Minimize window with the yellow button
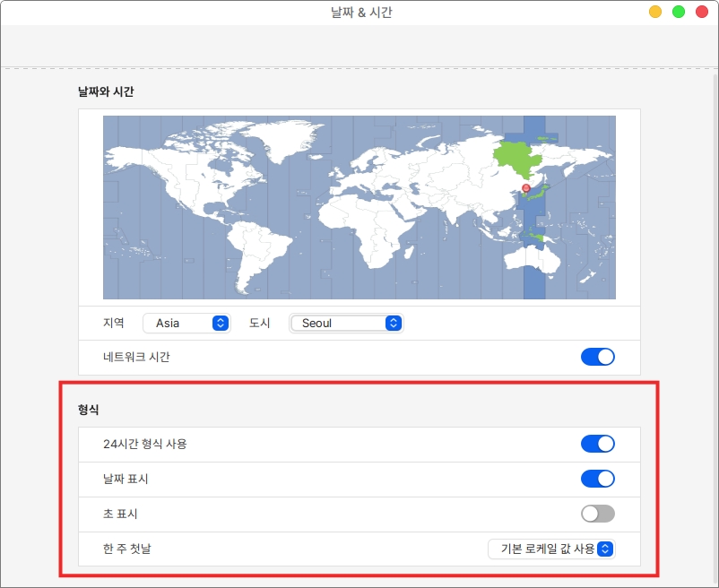Image resolution: width=719 pixels, height=588 pixels. point(655,13)
